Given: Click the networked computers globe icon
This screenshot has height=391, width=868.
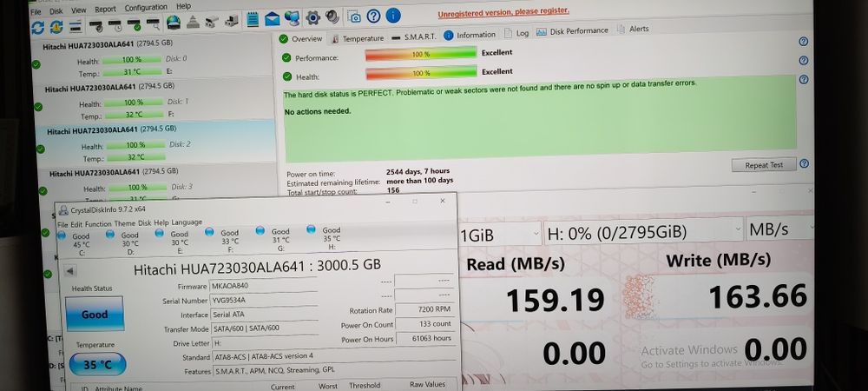Looking at the screenshot, I should point(292,18).
